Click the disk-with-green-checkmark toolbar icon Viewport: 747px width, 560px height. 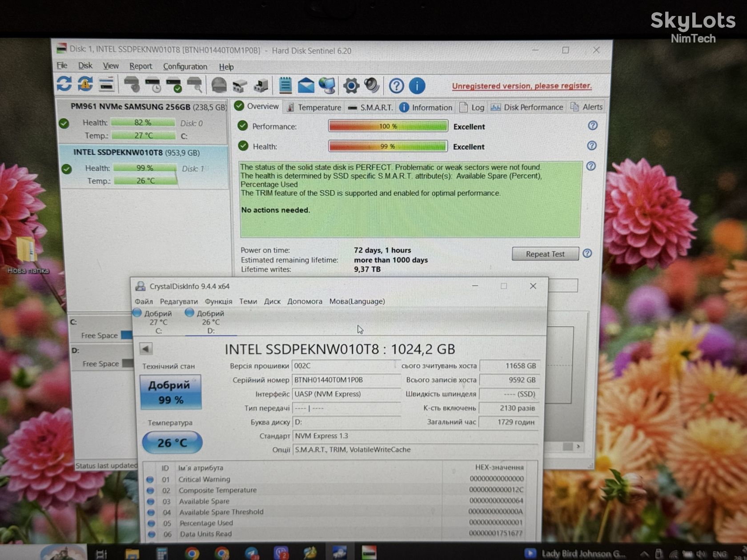tap(174, 85)
